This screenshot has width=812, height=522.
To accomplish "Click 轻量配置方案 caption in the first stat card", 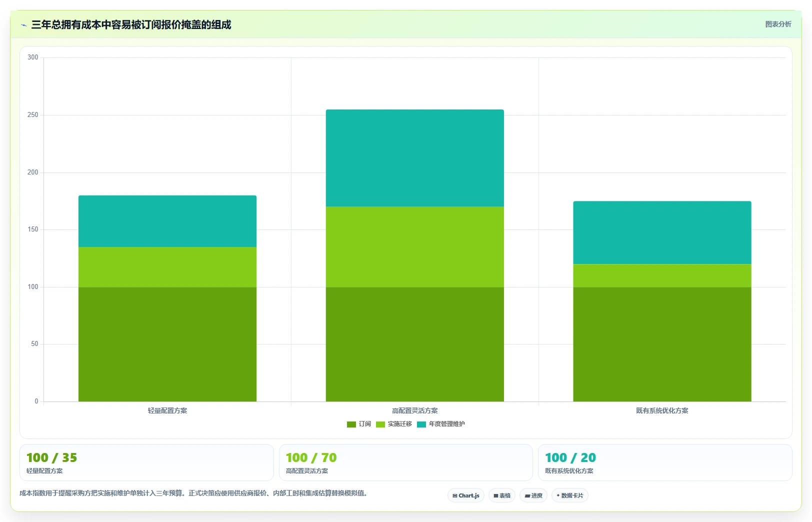I will pos(44,471).
